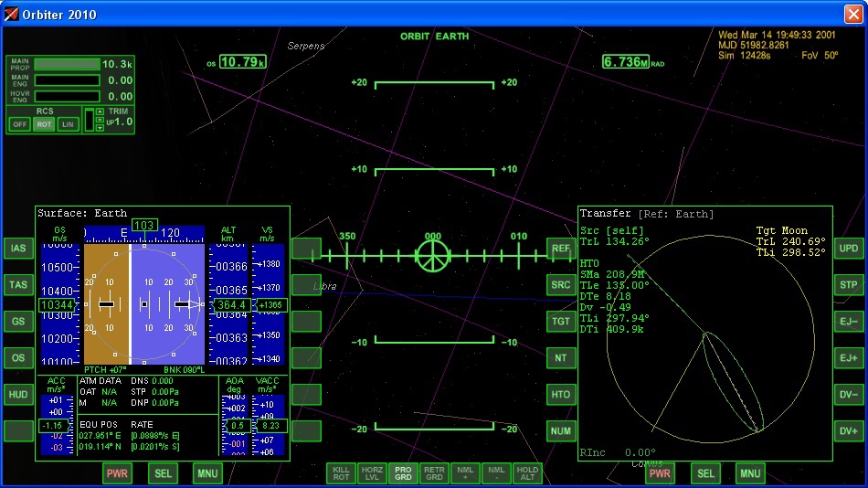Viewport: 868px width, 488px height.
Task: Set RCS mode to ROT
Action: tap(44, 124)
